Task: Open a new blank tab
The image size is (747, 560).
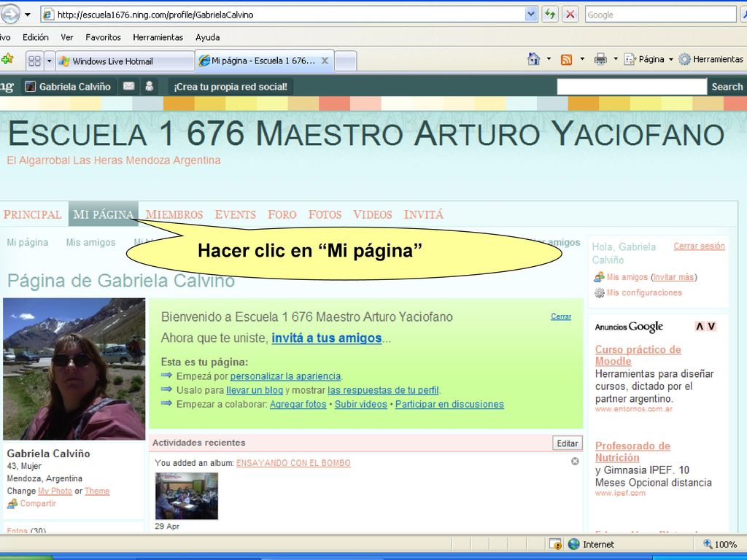Action: pos(346,61)
